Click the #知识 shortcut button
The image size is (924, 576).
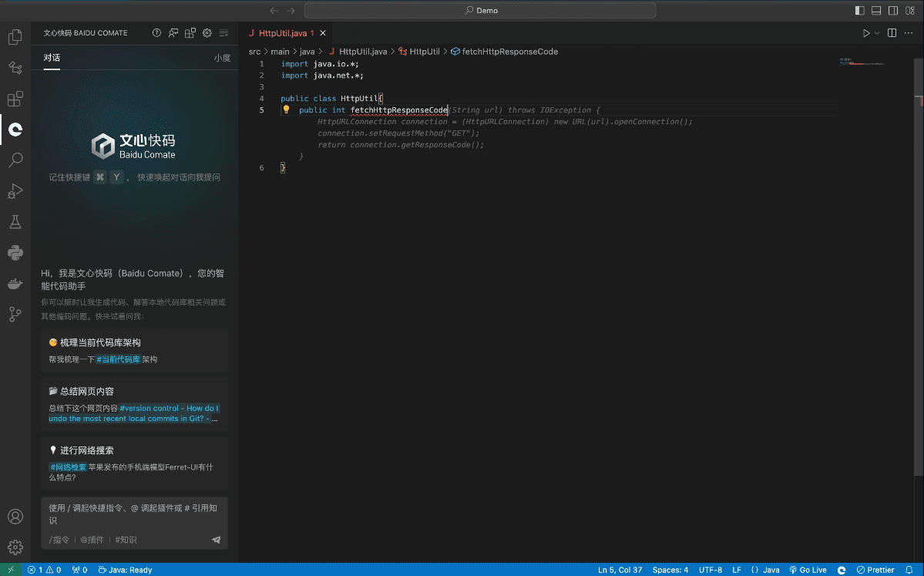[126, 540]
